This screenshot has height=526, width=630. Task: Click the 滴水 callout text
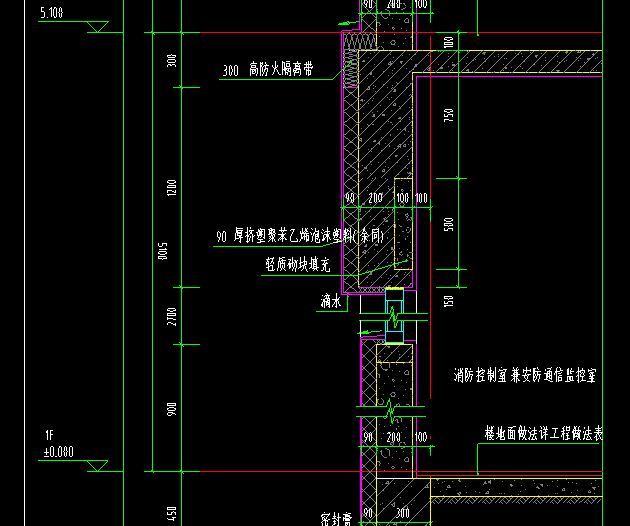click(331, 301)
